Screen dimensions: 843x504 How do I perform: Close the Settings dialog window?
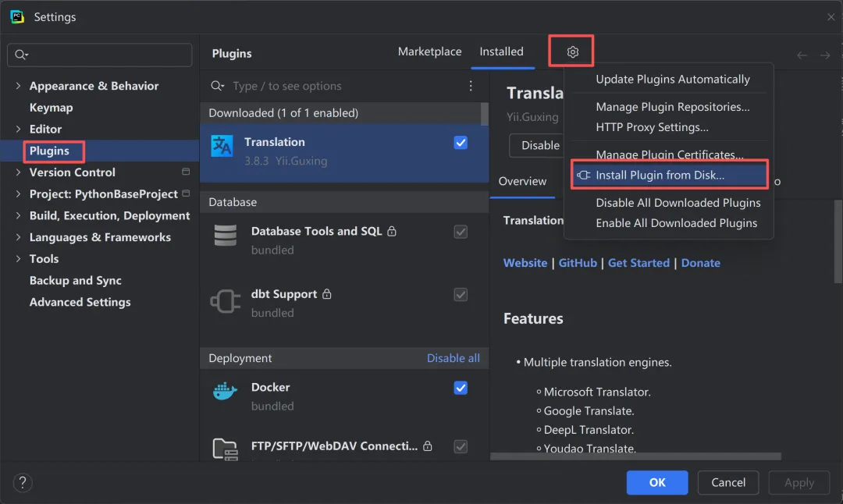click(831, 17)
